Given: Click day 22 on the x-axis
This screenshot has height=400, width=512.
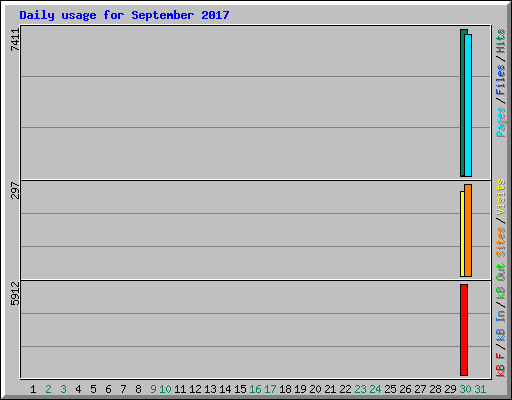Looking at the screenshot, I should tap(345, 389).
